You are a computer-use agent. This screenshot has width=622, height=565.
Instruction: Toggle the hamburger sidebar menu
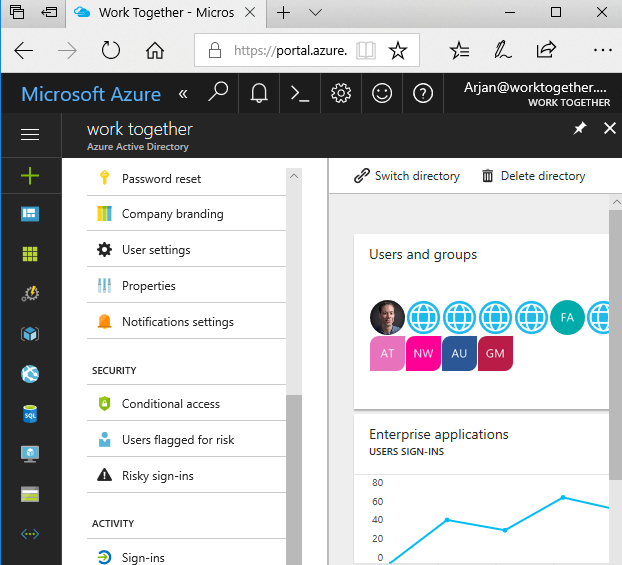pos(30,135)
